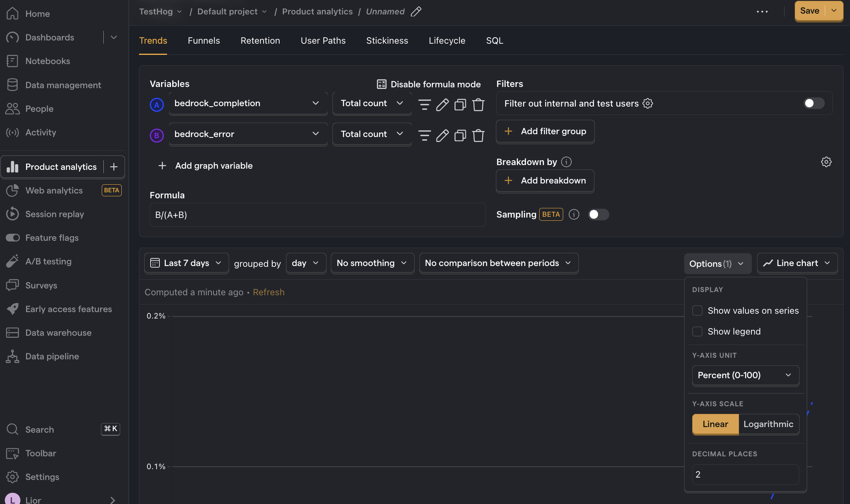
Task: Change the day grouping interval
Action: (x=306, y=263)
